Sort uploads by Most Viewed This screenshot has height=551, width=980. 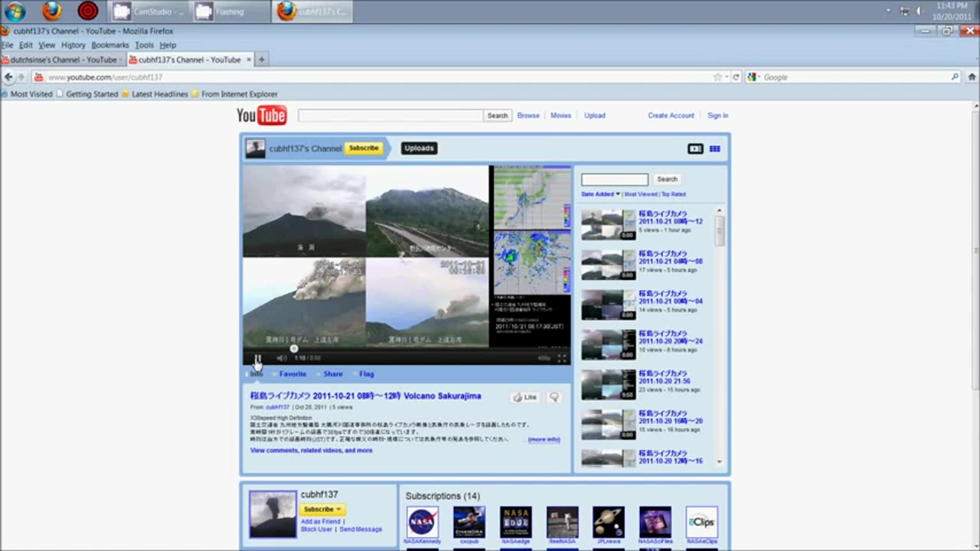point(641,194)
